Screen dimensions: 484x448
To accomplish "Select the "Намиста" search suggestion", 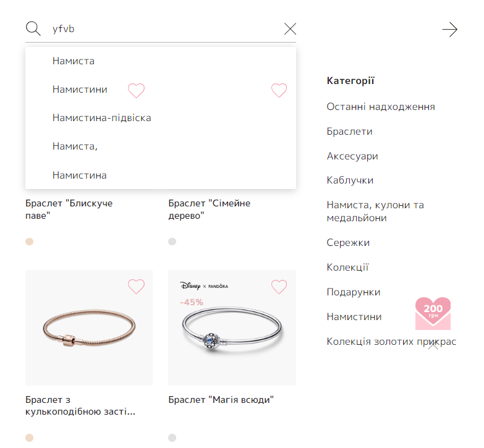I will pyautogui.click(x=74, y=61).
